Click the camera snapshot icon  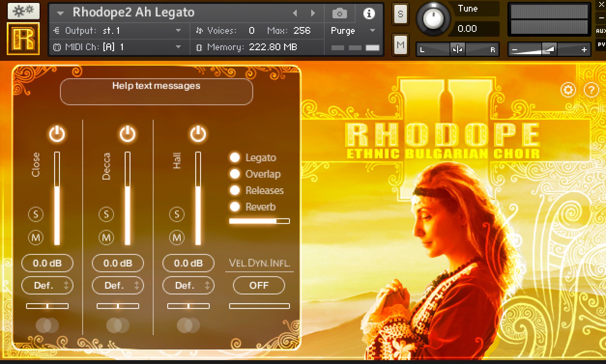pyautogui.click(x=340, y=14)
